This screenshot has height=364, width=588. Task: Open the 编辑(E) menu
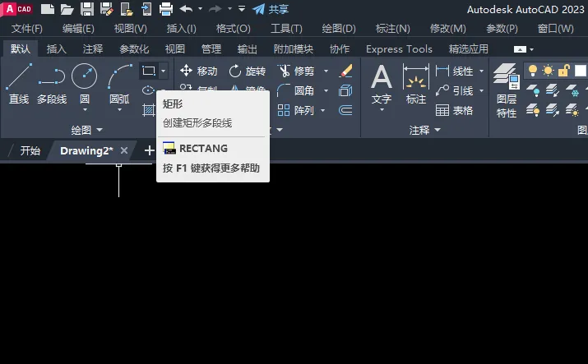click(x=78, y=29)
